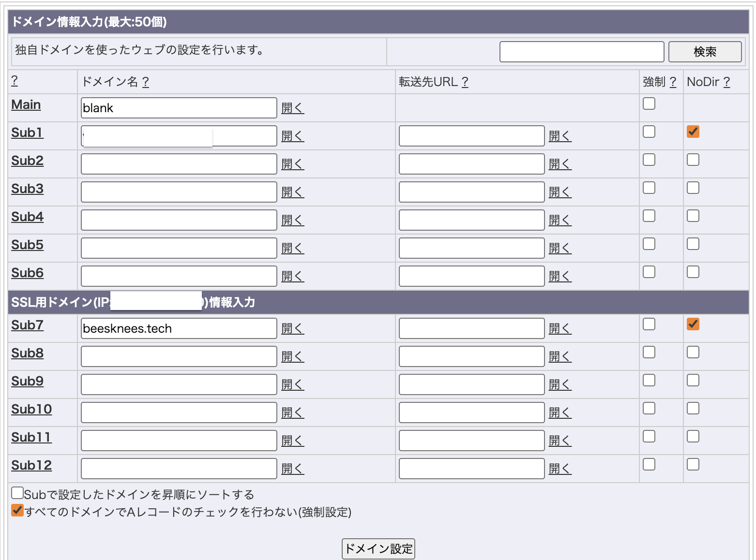Enable 強制 for the Sub7 row
This screenshot has height=560, width=756.
[x=649, y=324]
